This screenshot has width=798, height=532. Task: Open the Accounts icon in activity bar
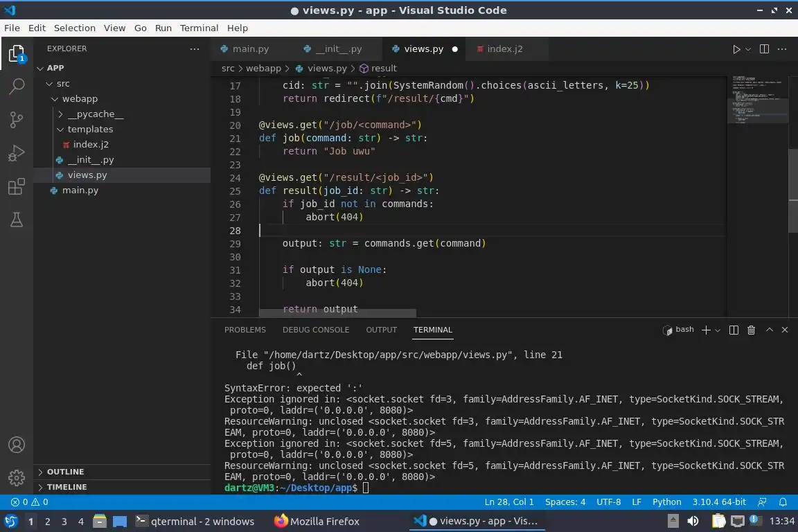pos(17,445)
